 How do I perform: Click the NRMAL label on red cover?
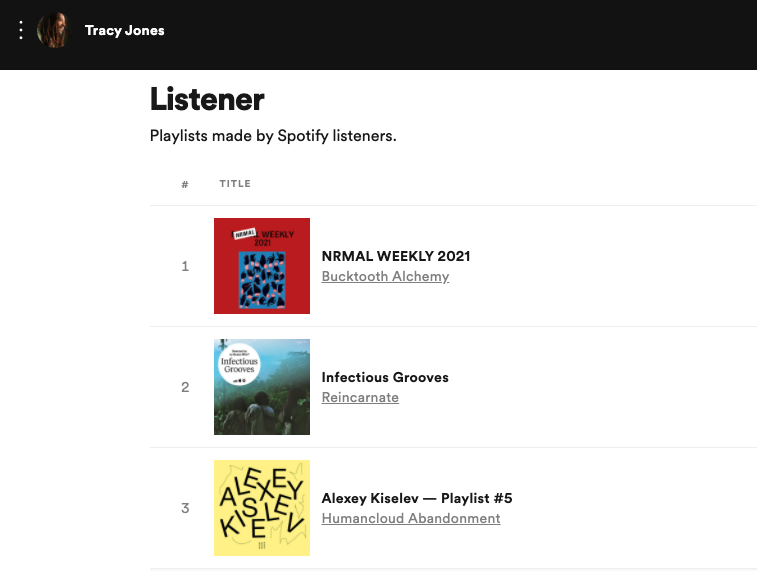pyautogui.click(x=245, y=234)
